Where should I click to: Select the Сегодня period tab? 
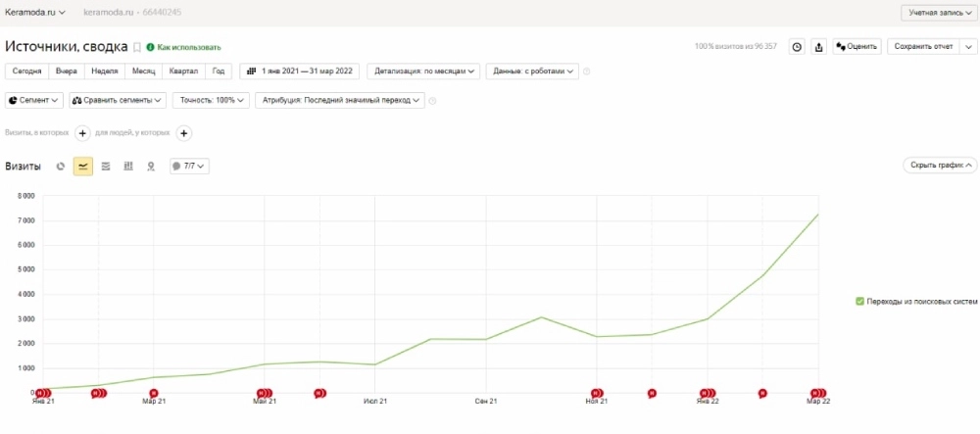[26, 72]
